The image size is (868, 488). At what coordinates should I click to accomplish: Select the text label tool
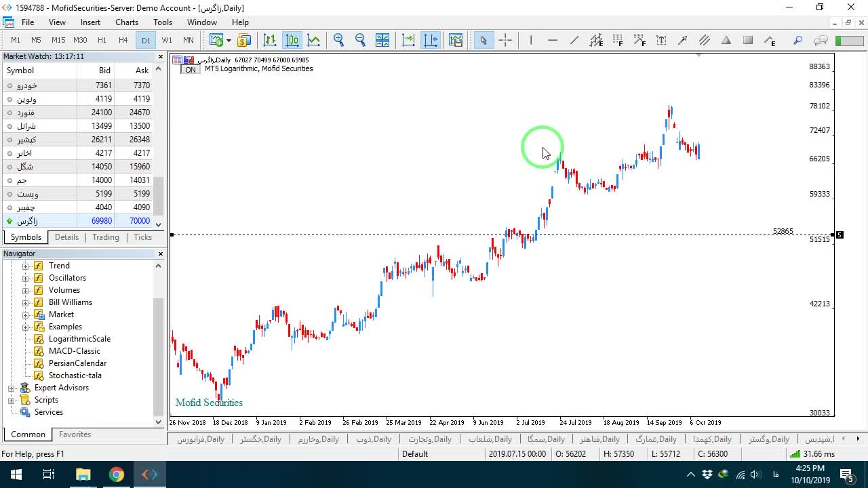pyautogui.click(x=661, y=40)
